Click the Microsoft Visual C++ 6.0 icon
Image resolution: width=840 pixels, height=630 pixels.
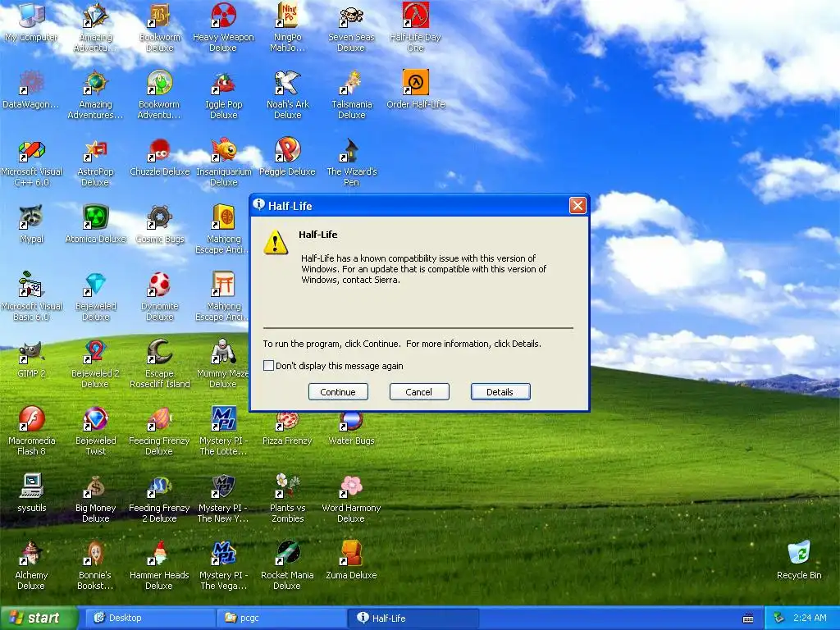coord(32,162)
